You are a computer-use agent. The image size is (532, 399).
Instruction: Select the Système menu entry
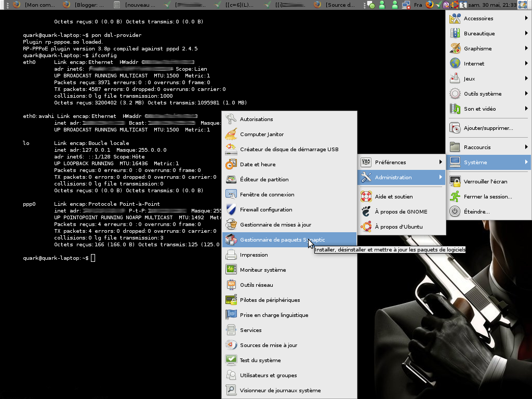point(489,162)
